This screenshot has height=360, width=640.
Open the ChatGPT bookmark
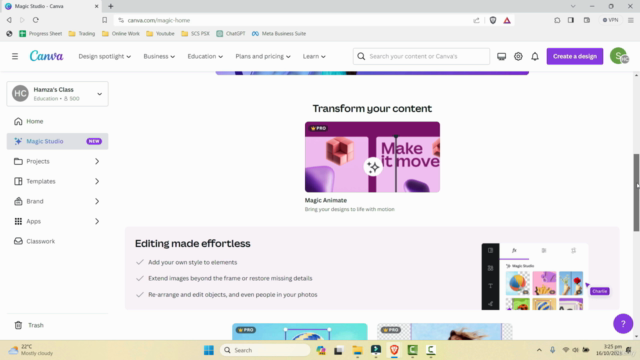[231, 33]
